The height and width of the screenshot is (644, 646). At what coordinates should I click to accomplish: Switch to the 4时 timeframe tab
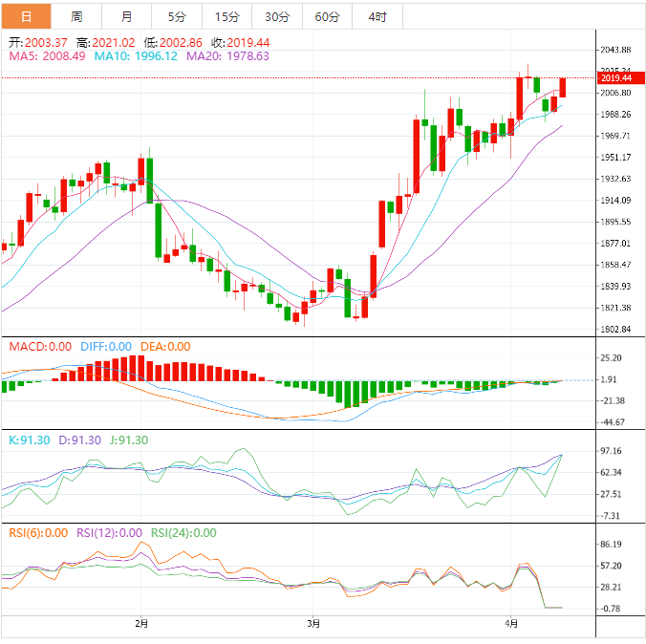tap(377, 16)
